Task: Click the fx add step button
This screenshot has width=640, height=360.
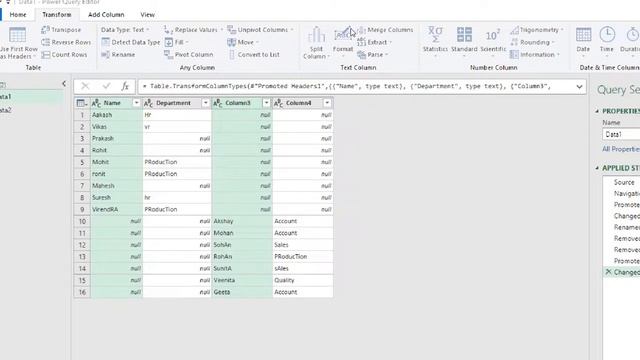Action: coord(125,86)
